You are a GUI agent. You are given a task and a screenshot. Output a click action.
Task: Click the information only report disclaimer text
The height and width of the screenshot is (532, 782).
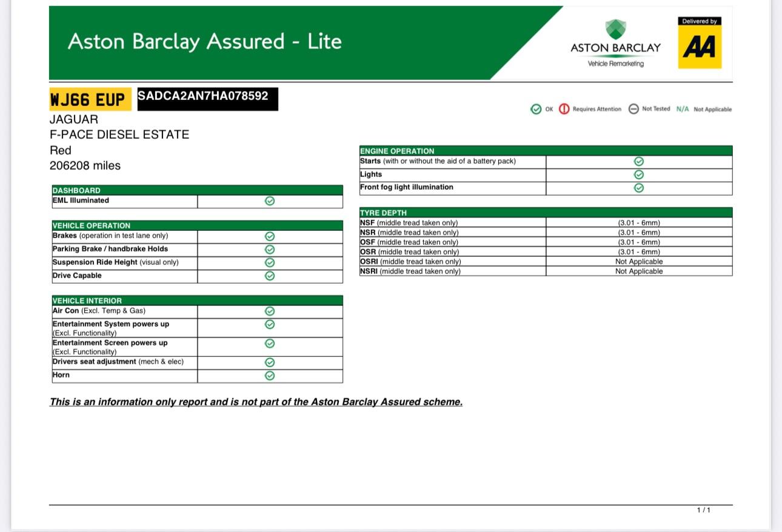click(256, 402)
